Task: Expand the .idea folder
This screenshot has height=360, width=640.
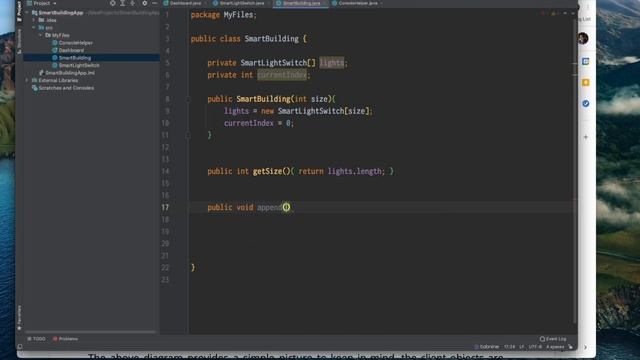Action: [34, 20]
